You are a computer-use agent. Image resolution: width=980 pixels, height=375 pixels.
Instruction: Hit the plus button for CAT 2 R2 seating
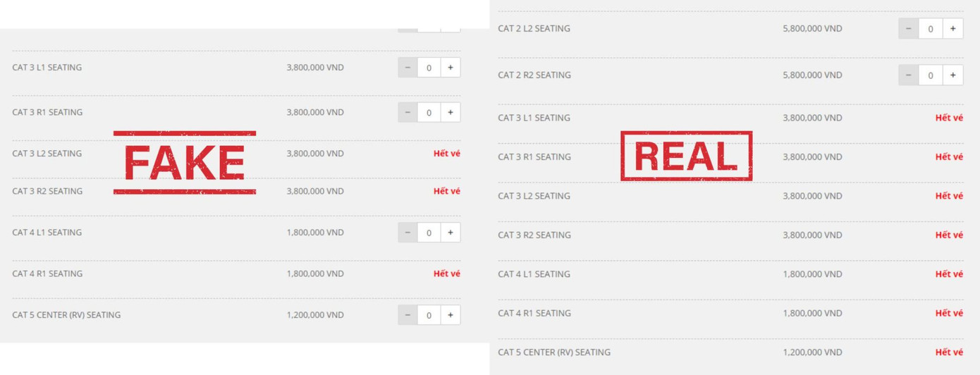tap(953, 75)
